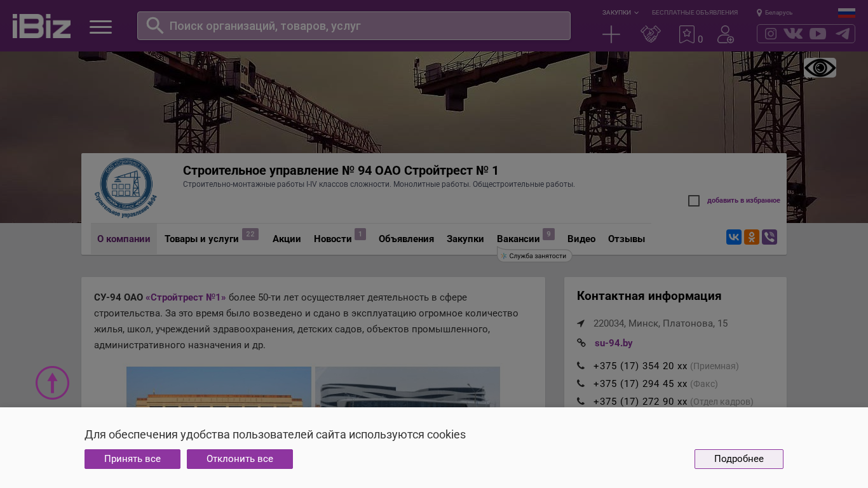Open the Instagram icon in header
The image size is (868, 488).
tap(771, 34)
